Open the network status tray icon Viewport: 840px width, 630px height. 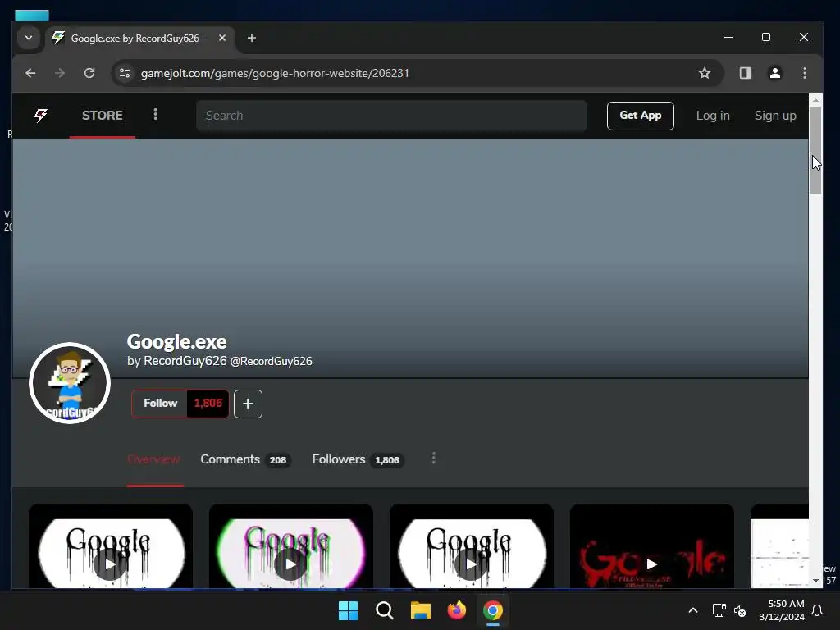pyautogui.click(x=719, y=610)
